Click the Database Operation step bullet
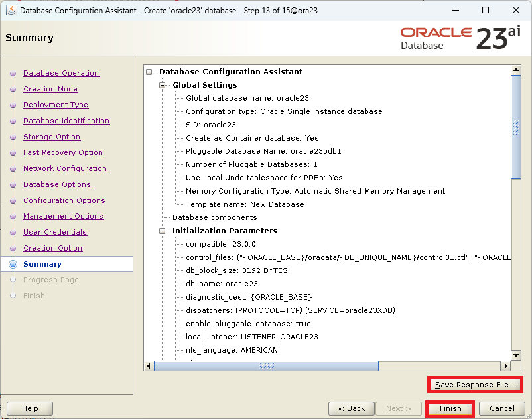 [13, 73]
